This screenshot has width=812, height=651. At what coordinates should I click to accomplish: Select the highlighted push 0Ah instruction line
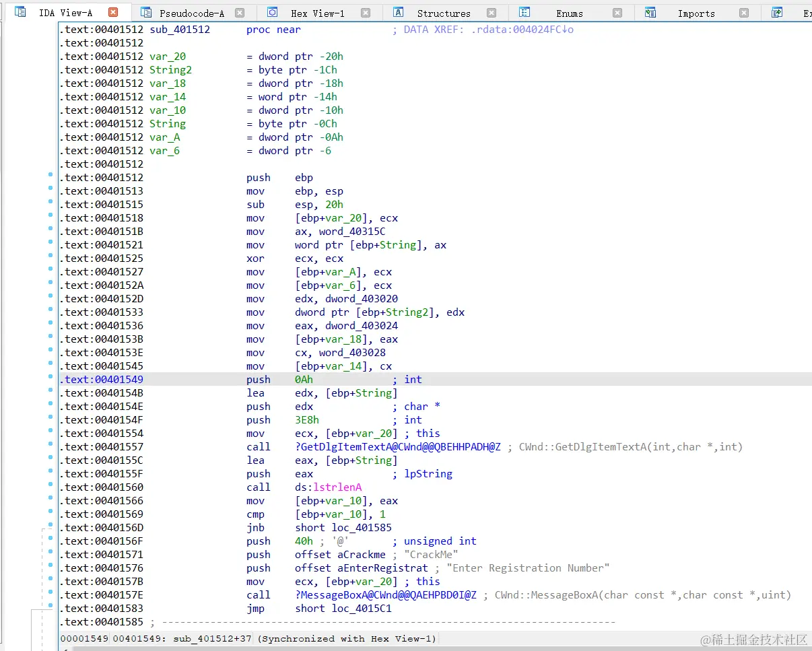click(435, 379)
